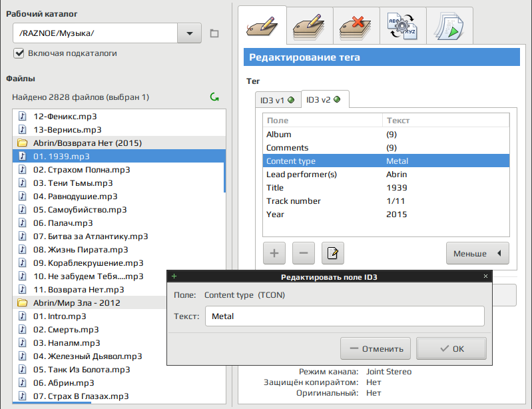532x409 pixels.
Task: Confirm the dialog with OK
Action: pyautogui.click(x=451, y=348)
